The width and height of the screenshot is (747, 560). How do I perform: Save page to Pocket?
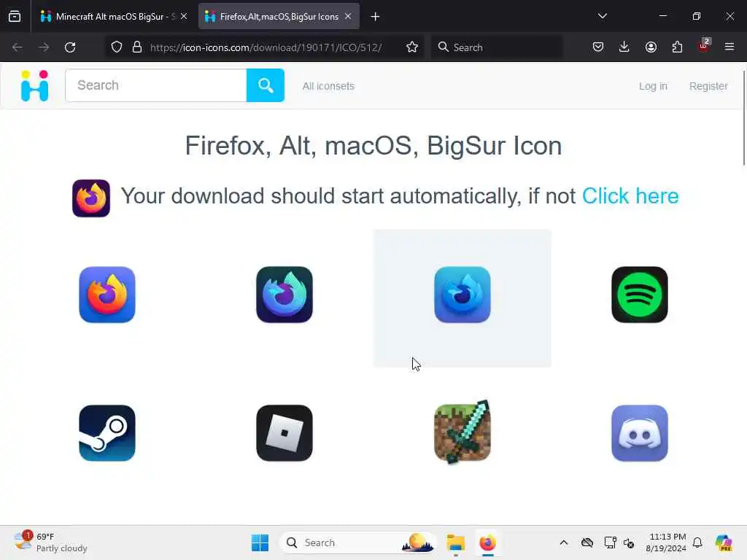pos(598,47)
